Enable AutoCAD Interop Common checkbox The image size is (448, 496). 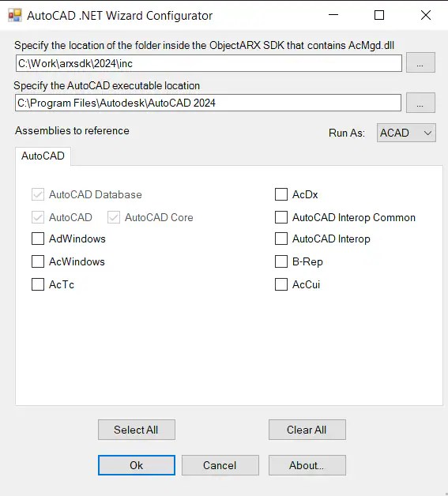coord(281,217)
